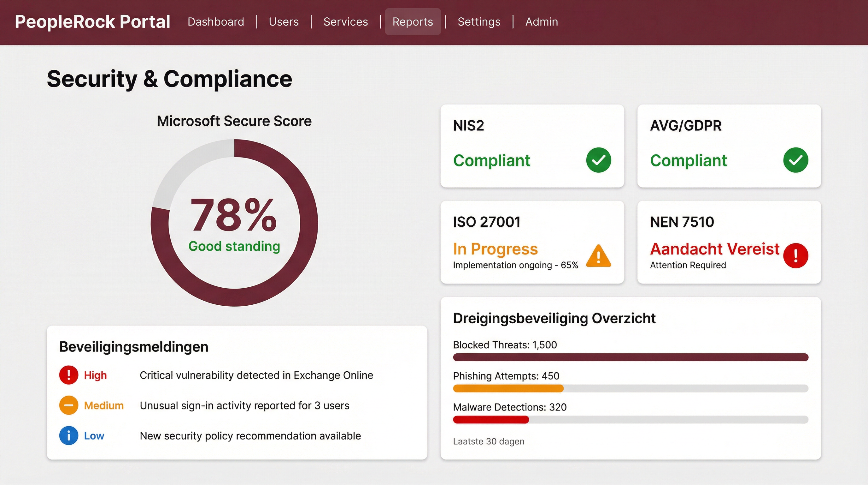Click the NIS2 compliant checkmark icon
The height and width of the screenshot is (485, 868).
(600, 160)
